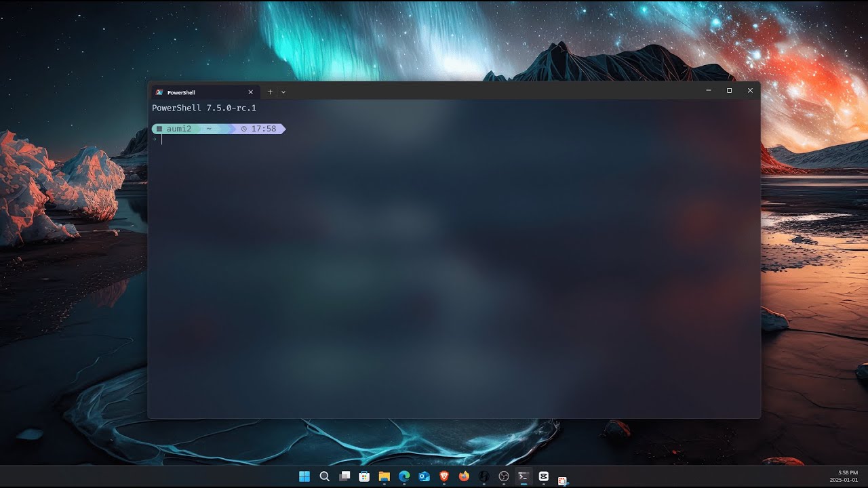Open CapCut from taskbar
Image resolution: width=868 pixels, height=488 pixels.
[x=543, y=476]
